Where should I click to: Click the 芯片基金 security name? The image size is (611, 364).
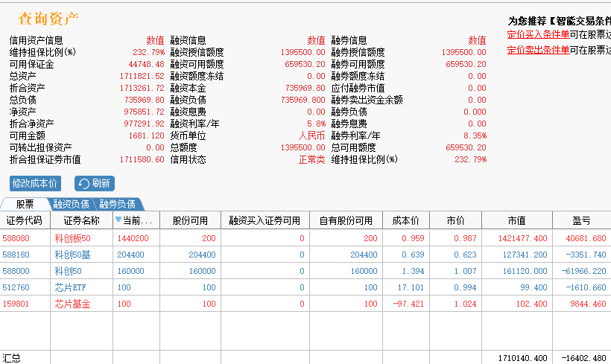tap(72, 304)
